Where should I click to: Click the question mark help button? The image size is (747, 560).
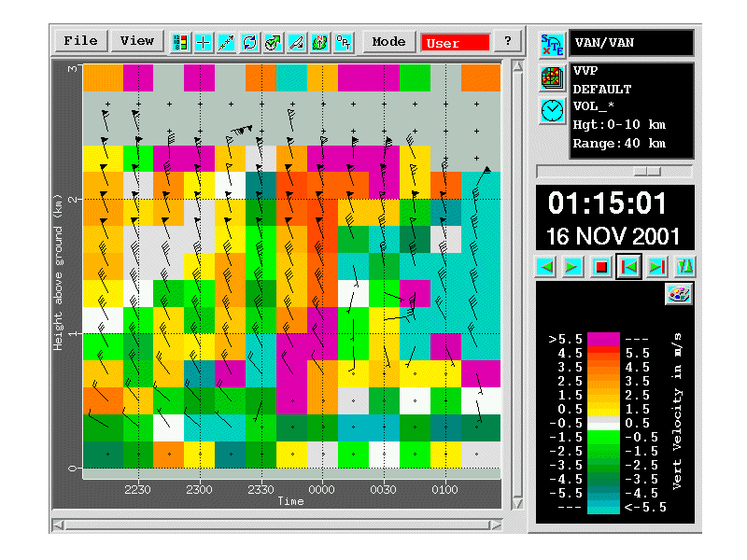click(x=507, y=42)
